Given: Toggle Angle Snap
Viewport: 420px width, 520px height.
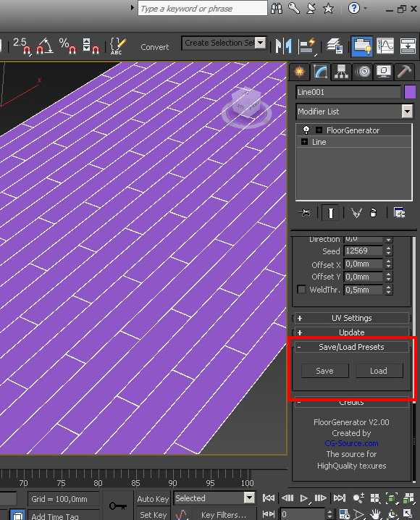Looking at the screenshot, I should pos(44,46).
